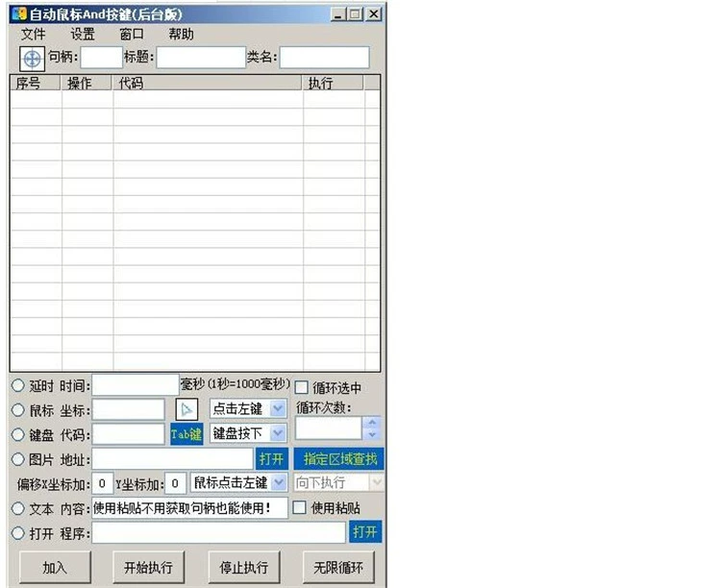Click 打开 button beside program path field

pos(365,532)
